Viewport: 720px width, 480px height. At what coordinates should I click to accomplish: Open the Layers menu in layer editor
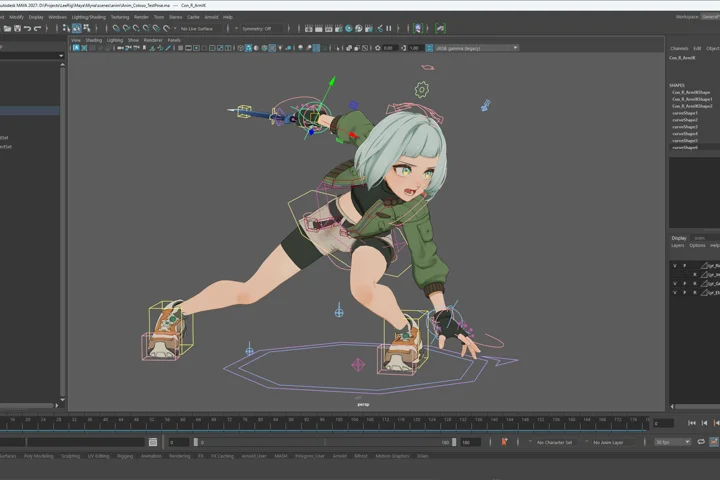pyautogui.click(x=678, y=245)
